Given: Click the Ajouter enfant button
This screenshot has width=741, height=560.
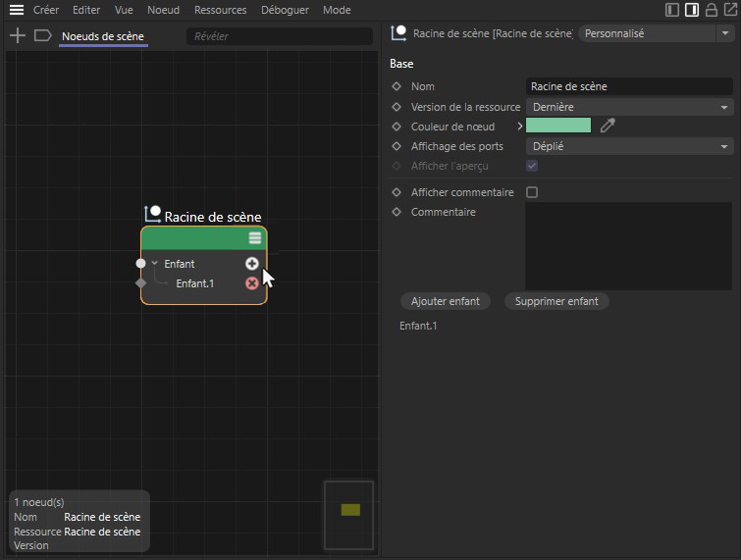Looking at the screenshot, I should coord(446,301).
